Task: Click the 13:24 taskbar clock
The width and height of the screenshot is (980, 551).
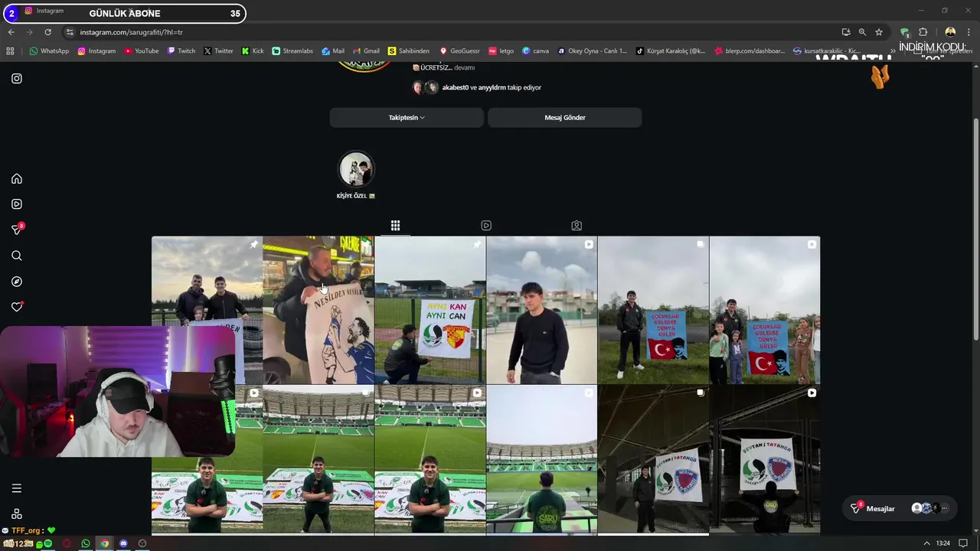Action: 944,543
